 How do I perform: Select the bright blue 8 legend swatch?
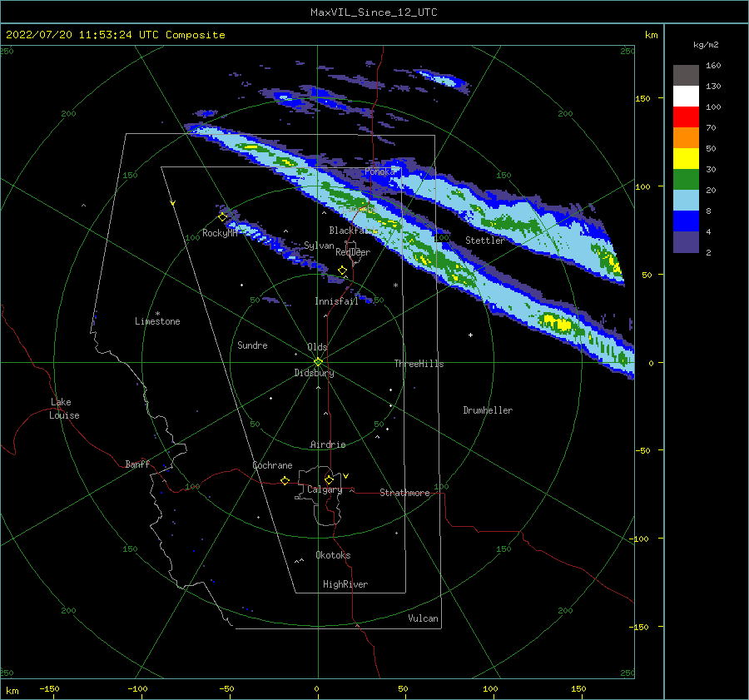pyautogui.click(x=686, y=221)
